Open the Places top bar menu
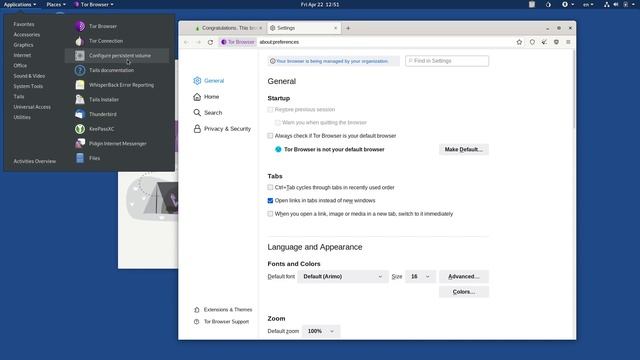640x360 pixels. (56, 4)
